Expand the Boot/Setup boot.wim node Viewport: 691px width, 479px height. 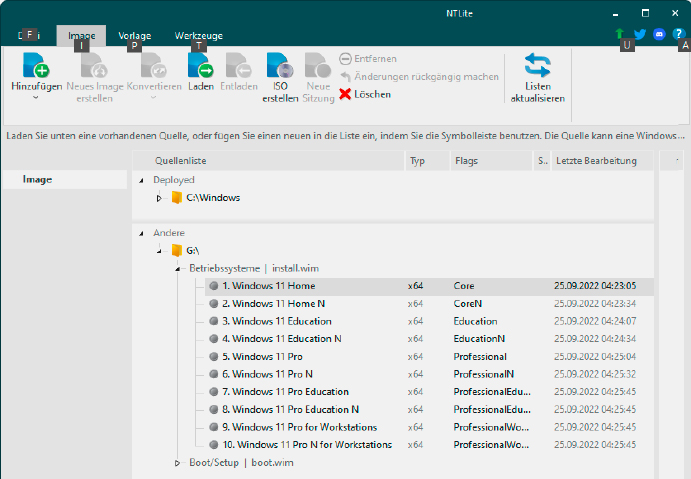point(177,463)
